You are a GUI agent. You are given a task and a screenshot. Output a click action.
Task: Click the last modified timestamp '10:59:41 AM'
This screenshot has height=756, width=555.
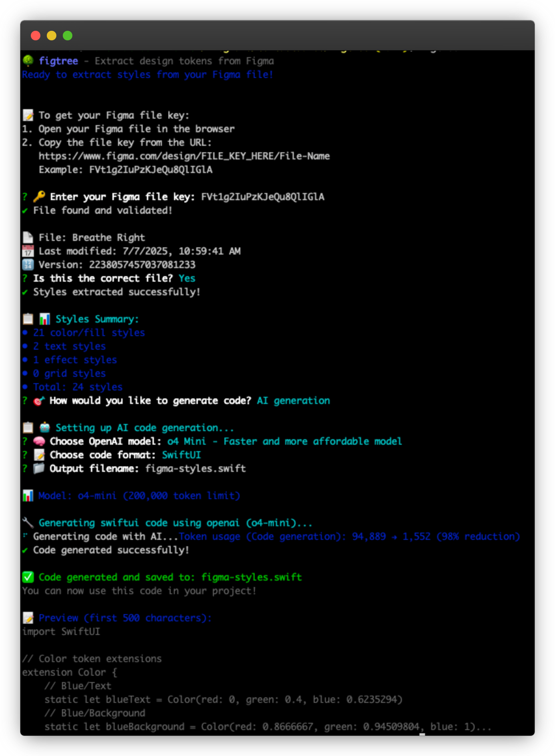210,251
